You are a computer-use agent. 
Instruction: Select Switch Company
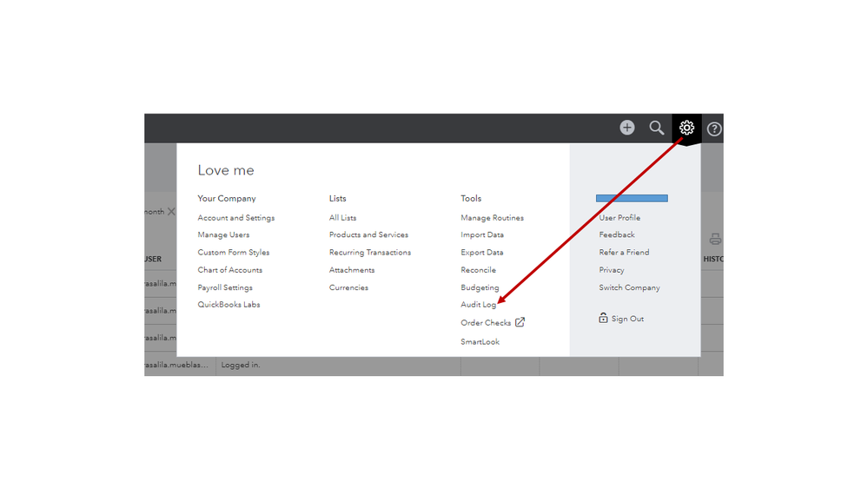pos(629,287)
